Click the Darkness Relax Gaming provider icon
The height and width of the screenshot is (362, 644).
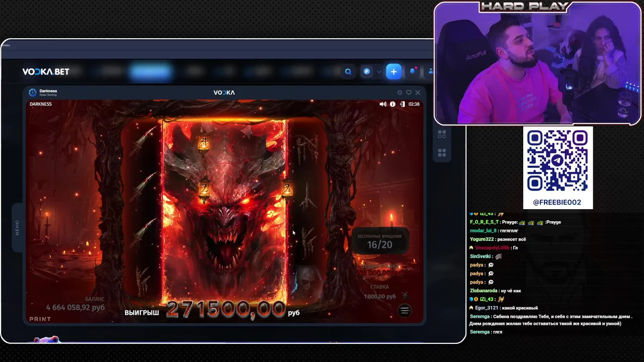coord(33,93)
